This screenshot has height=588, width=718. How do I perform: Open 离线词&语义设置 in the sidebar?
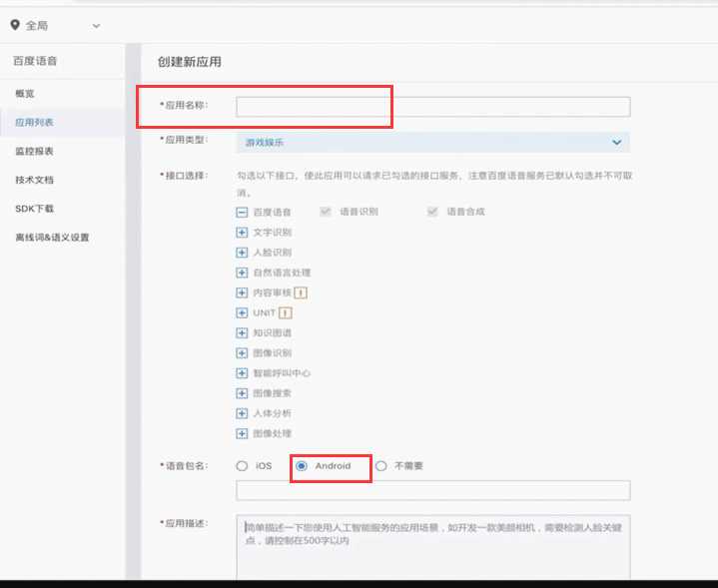(x=52, y=238)
